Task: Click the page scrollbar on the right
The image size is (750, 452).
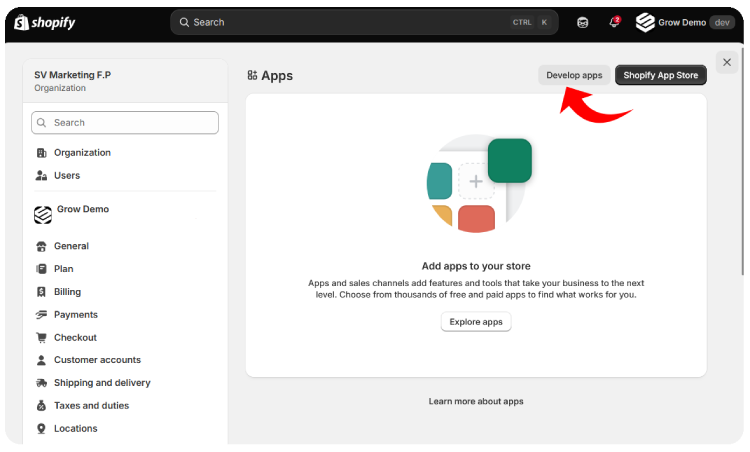Action: [742, 160]
